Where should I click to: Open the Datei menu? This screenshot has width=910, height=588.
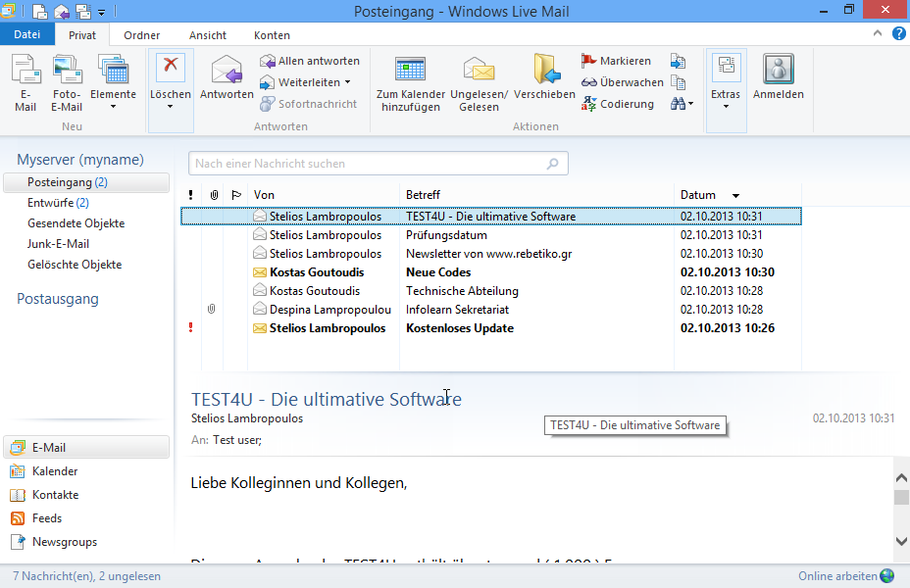[27, 35]
